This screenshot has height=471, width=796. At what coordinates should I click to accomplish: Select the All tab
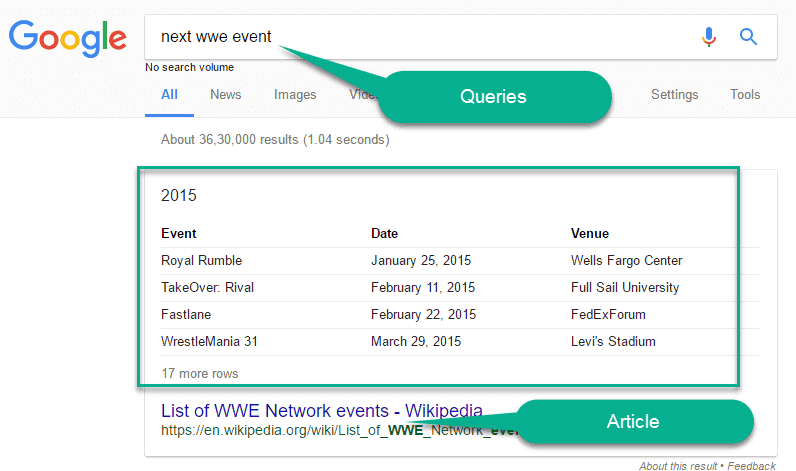[x=169, y=94]
